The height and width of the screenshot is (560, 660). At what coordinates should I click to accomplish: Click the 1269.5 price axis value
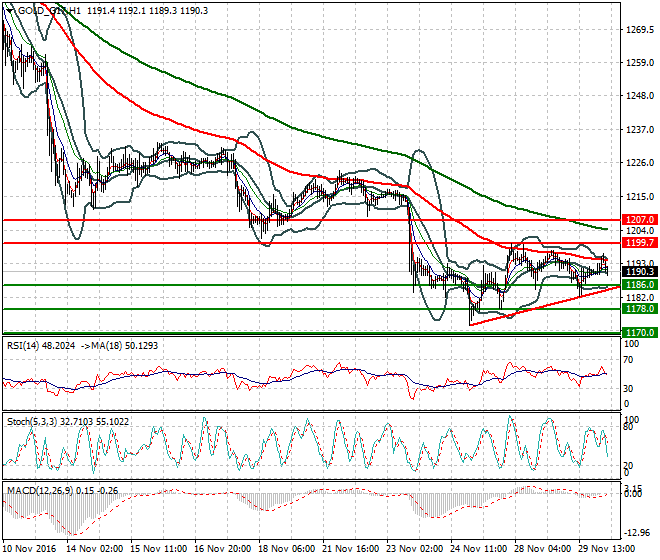click(x=640, y=29)
